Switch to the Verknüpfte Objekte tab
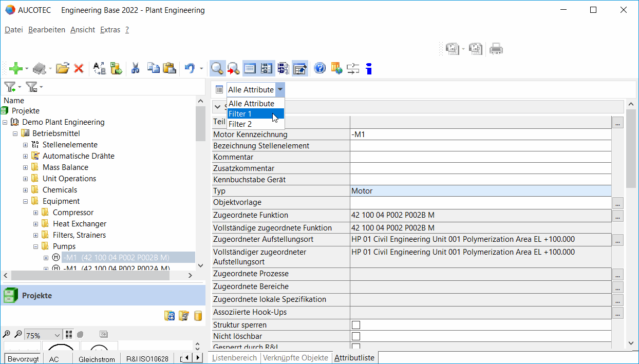This screenshot has width=639, height=364. pyautogui.click(x=295, y=358)
